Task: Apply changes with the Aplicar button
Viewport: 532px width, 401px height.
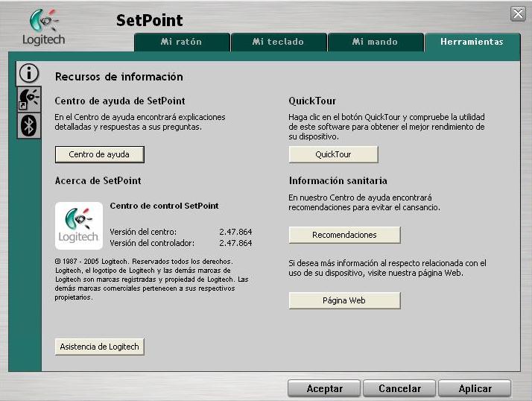Action: click(x=475, y=388)
